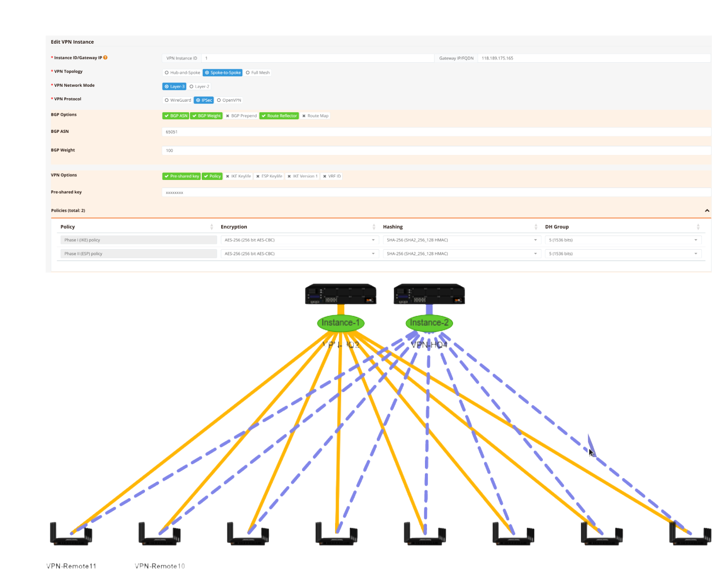
Task: Disable the Route Reflector option
Action: click(279, 116)
